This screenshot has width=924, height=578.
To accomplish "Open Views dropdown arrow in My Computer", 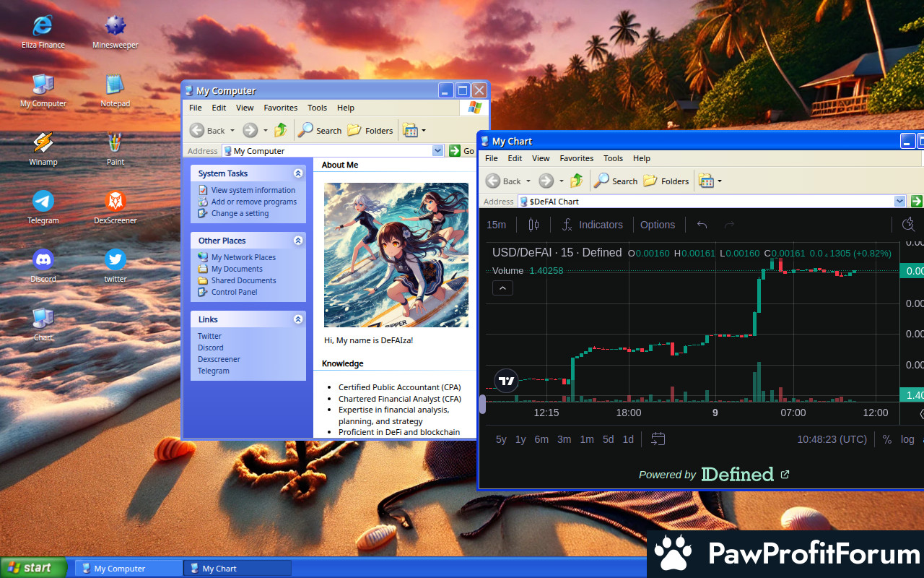I will [424, 131].
